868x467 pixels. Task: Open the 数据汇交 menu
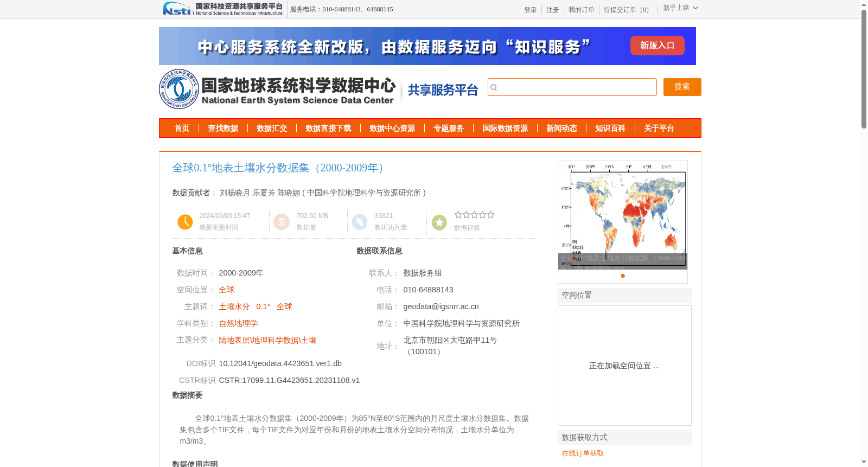(272, 129)
